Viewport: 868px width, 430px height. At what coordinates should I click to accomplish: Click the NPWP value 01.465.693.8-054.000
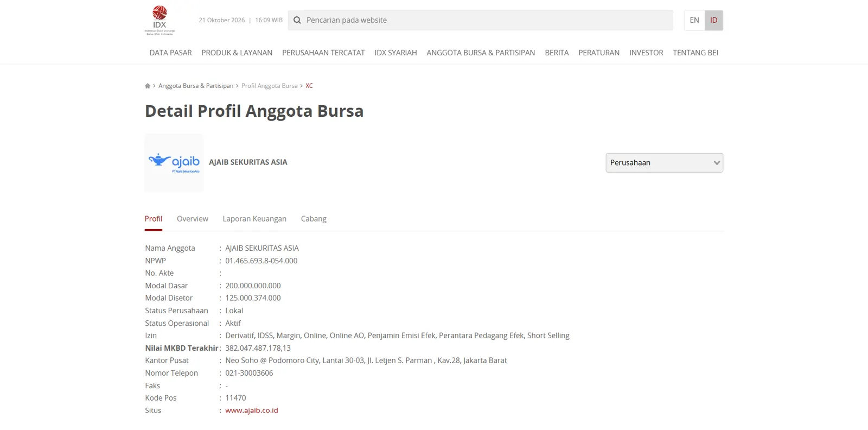click(x=261, y=261)
